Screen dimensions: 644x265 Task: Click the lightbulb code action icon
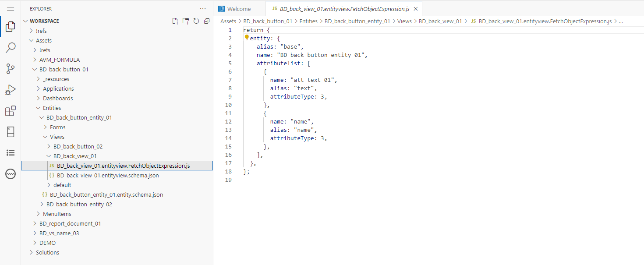point(247,38)
